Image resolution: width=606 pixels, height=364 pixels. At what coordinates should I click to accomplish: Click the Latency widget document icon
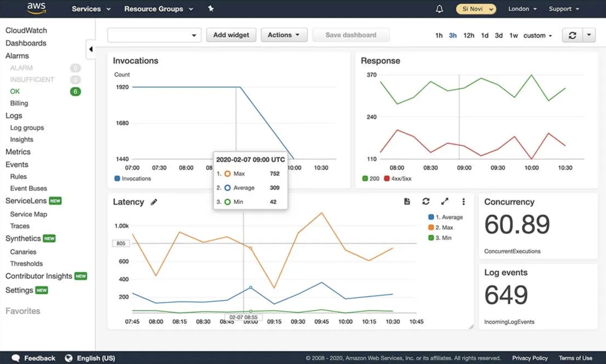point(407,202)
